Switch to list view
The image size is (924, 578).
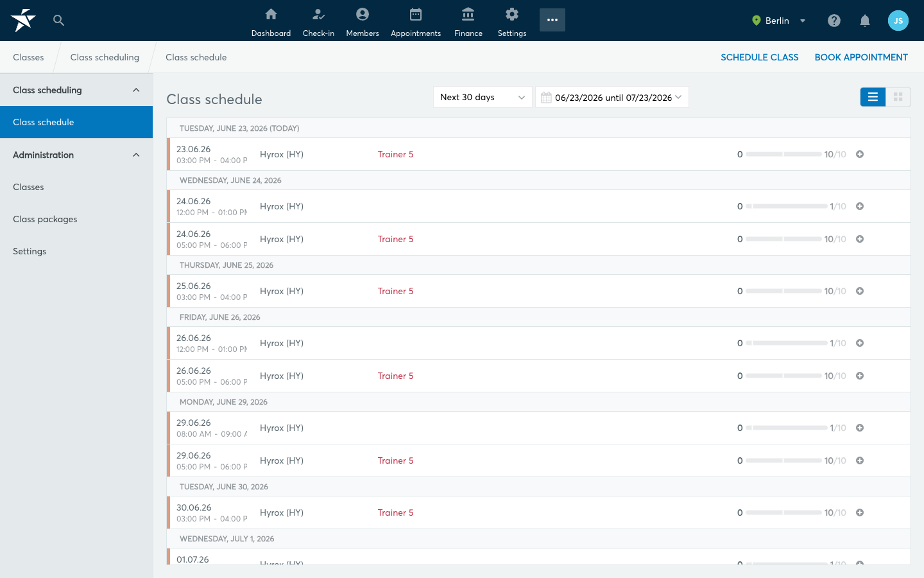pyautogui.click(x=873, y=97)
